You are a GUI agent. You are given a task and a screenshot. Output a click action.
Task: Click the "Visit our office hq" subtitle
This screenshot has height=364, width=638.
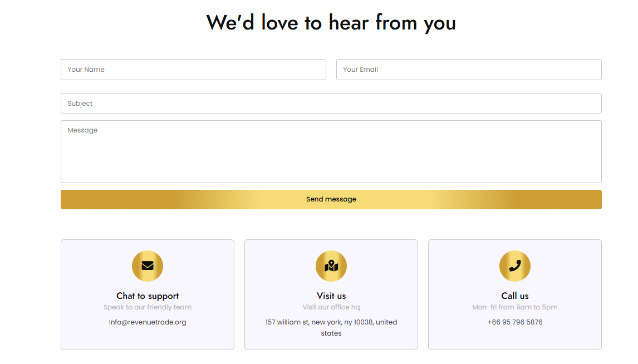[x=331, y=307]
